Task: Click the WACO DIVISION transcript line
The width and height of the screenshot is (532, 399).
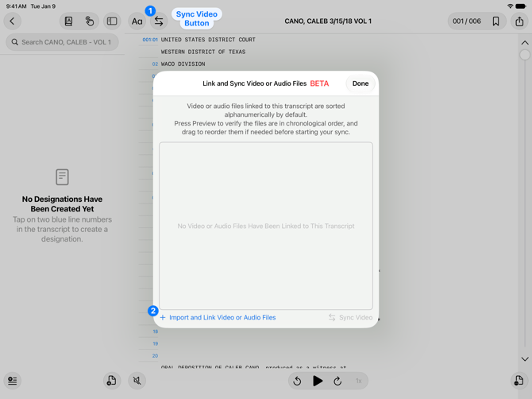Action: point(183,64)
